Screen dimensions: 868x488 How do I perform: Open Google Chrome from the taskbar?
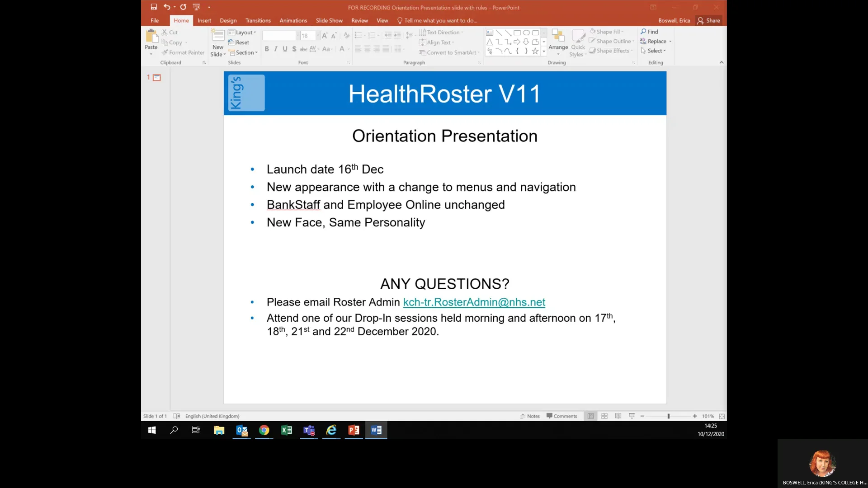tap(264, 430)
